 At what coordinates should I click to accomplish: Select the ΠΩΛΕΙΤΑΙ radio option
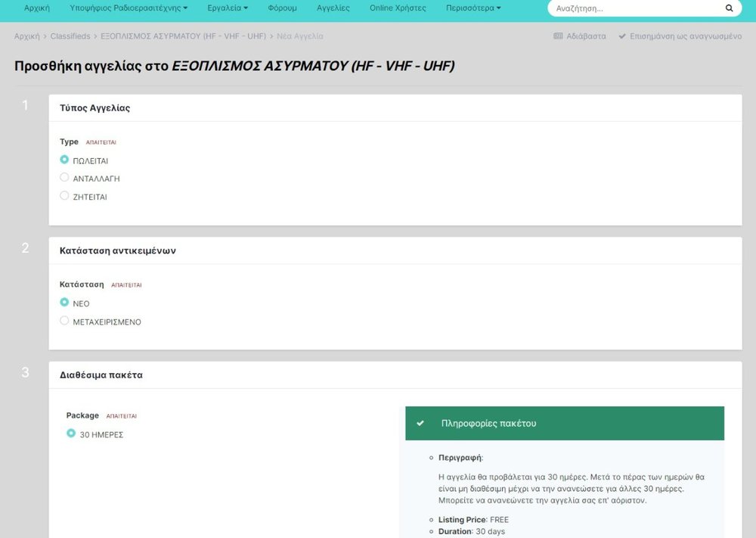[64, 160]
